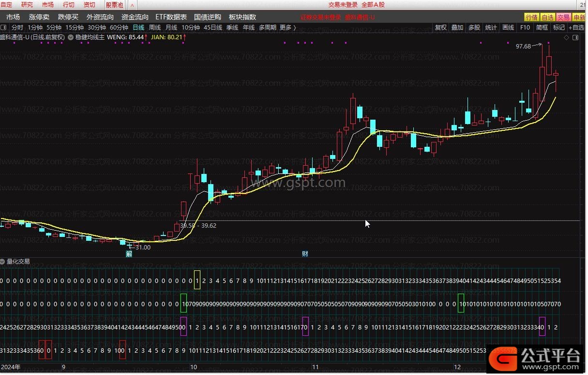Switch to the 资切 tab

[90, 5]
